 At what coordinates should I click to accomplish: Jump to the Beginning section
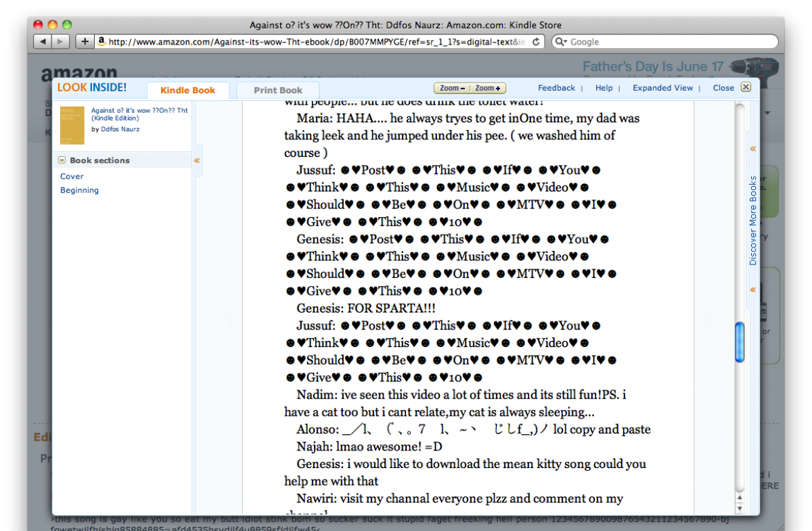tap(79, 190)
